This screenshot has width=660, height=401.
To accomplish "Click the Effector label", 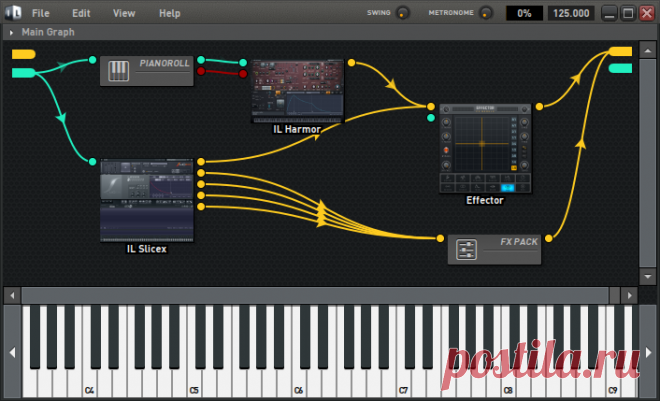I will [484, 200].
